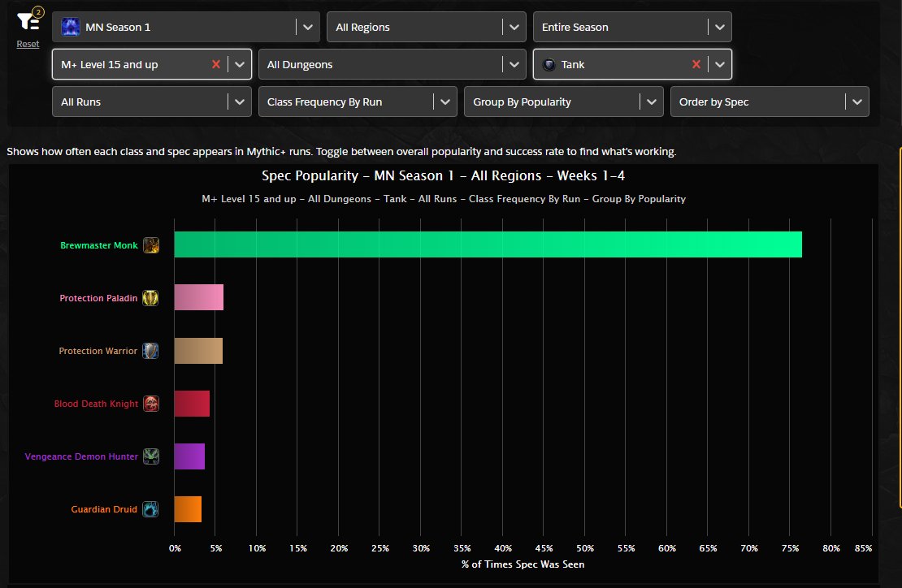The height and width of the screenshot is (588, 902).
Task: Click the tan Protection Warrior bar
Action: tap(198, 351)
